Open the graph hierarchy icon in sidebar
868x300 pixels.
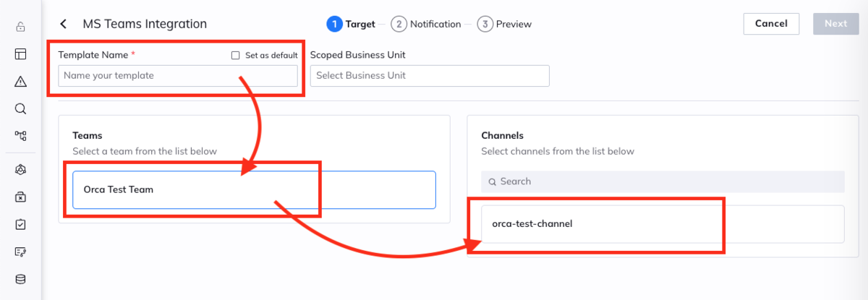click(x=21, y=135)
